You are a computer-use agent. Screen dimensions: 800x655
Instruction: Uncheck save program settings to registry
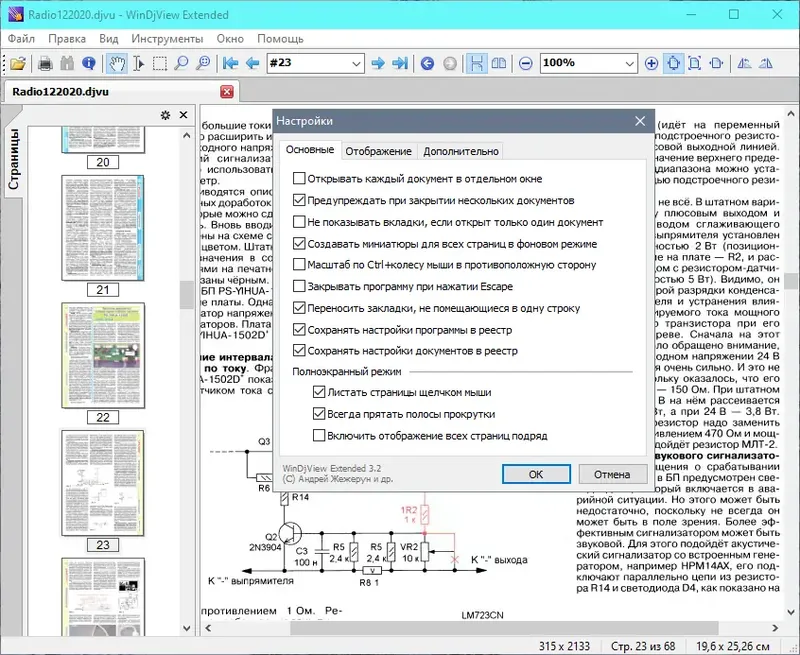tap(299, 330)
